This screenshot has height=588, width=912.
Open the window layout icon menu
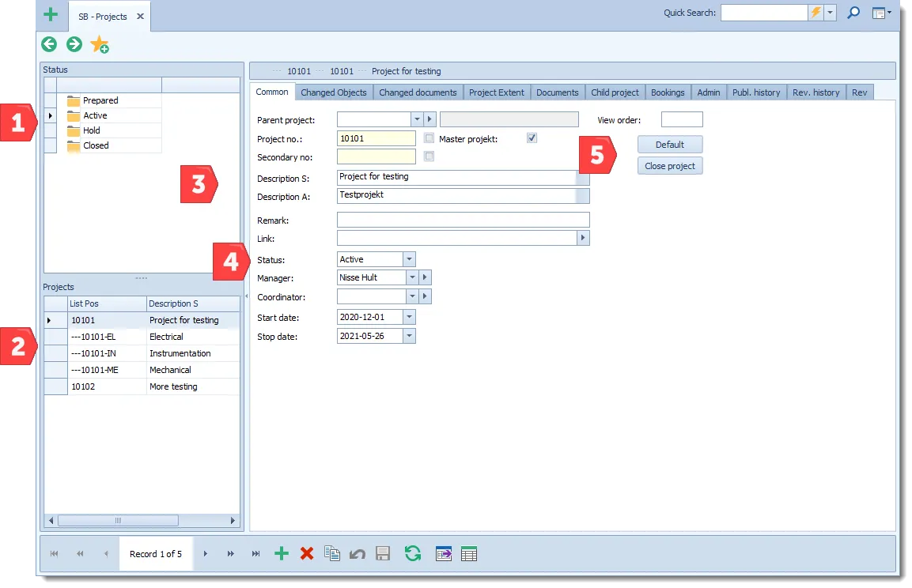pyautogui.click(x=882, y=13)
